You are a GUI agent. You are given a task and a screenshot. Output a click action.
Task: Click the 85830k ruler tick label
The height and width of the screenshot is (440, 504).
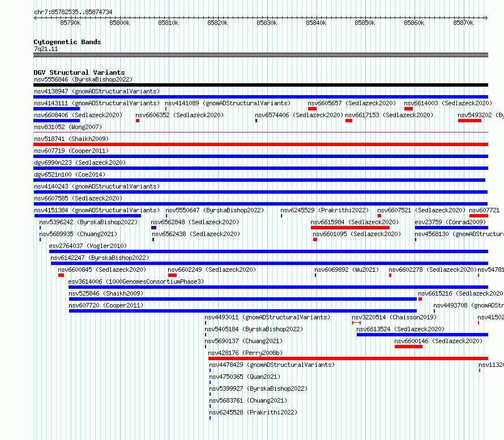click(x=267, y=23)
